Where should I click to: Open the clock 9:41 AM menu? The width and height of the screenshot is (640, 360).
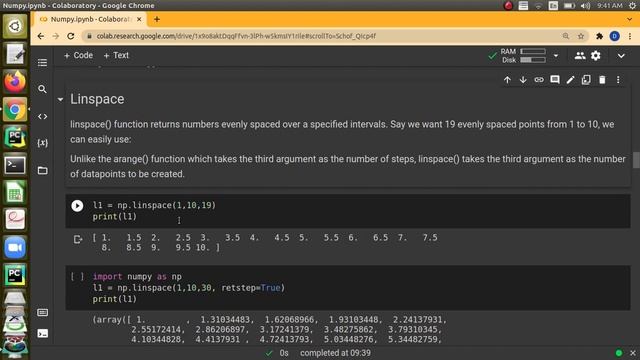coord(610,6)
